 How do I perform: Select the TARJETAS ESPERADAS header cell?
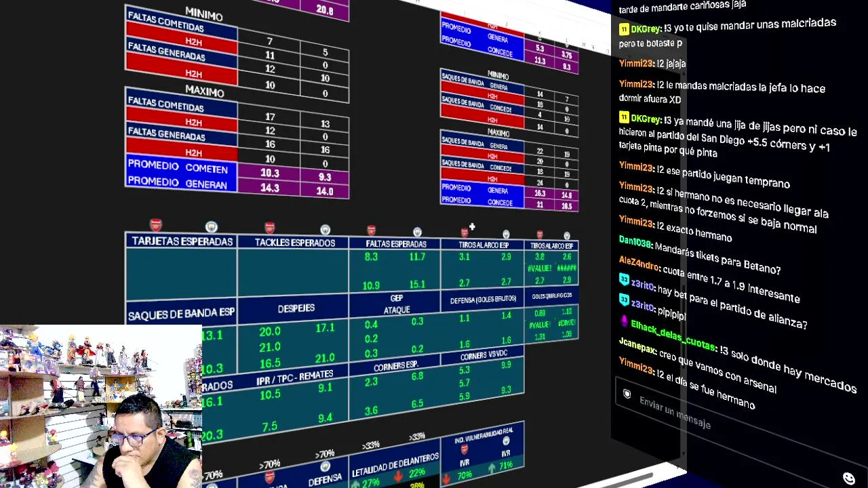pos(182,241)
